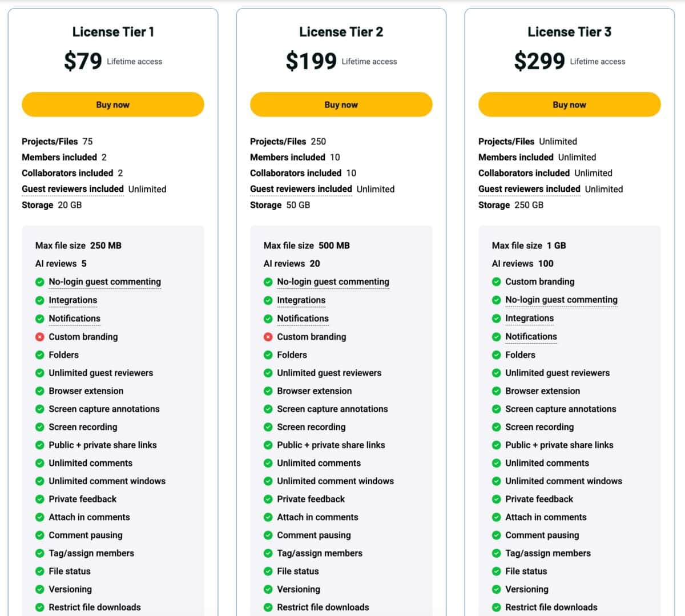
Task: Click No-login guest commenting in Tier 2
Action: [x=333, y=281]
